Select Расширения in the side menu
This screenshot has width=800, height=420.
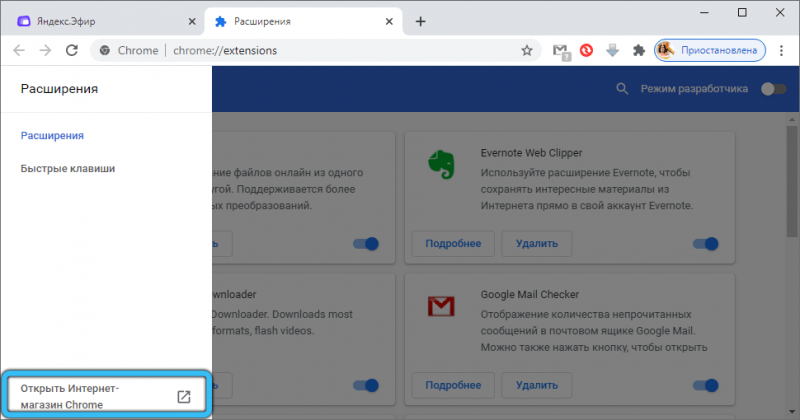coord(52,136)
